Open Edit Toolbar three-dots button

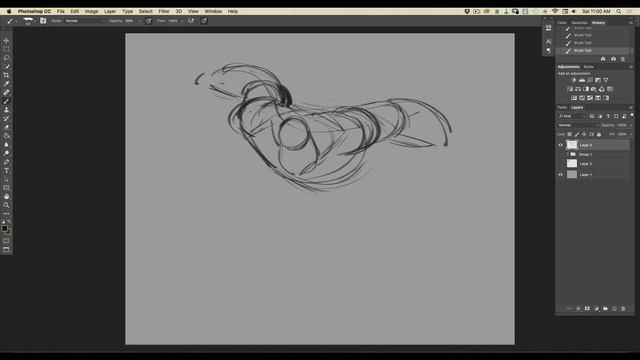[6, 213]
